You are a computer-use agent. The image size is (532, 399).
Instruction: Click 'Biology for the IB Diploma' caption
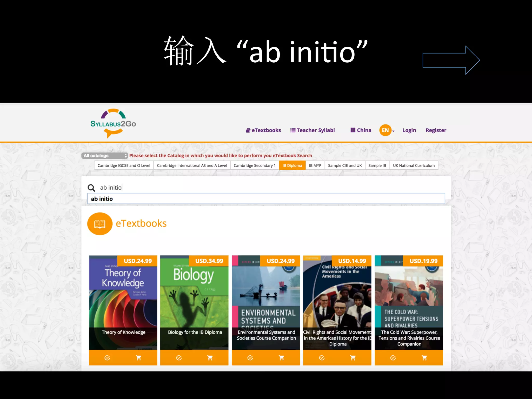[x=195, y=332]
